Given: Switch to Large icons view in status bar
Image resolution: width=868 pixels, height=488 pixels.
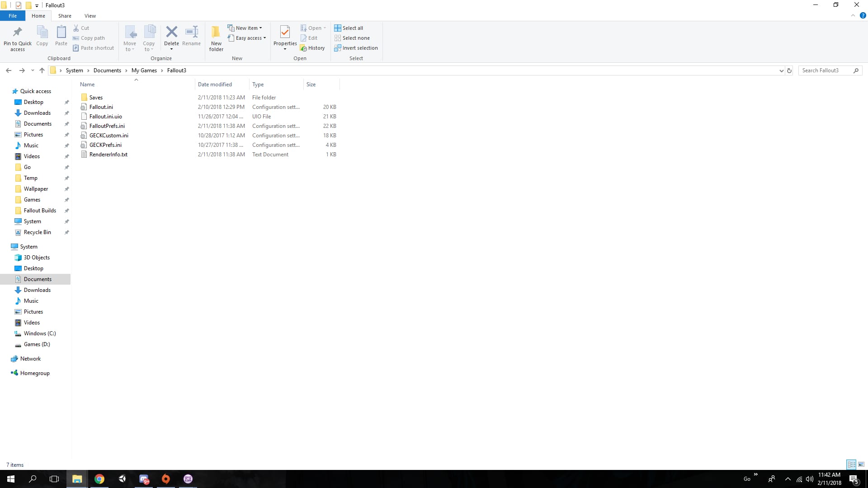Looking at the screenshot, I should 861,465.
